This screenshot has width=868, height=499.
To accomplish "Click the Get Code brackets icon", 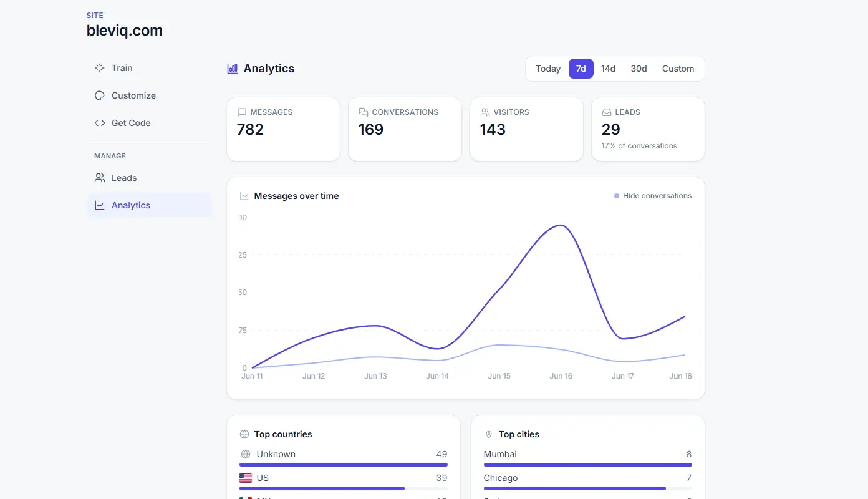I will tap(100, 123).
